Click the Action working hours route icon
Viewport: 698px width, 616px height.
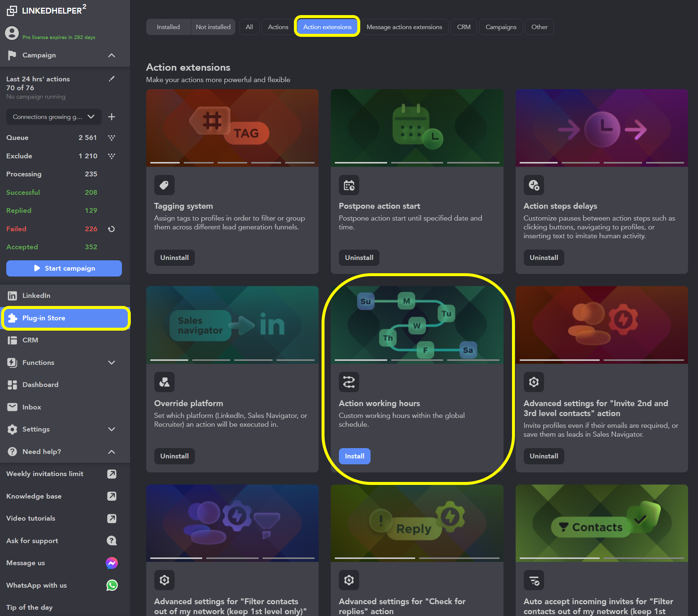pos(349,382)
